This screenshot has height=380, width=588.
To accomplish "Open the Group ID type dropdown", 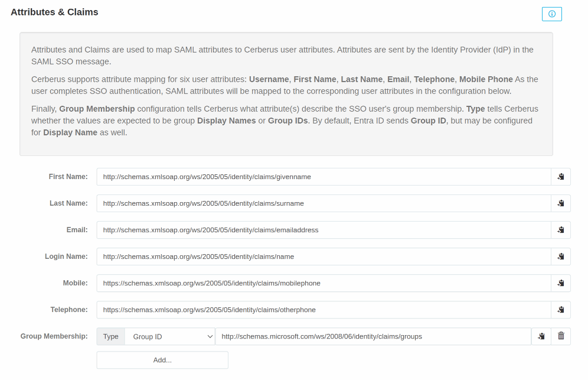I will (x=170, y=336).
